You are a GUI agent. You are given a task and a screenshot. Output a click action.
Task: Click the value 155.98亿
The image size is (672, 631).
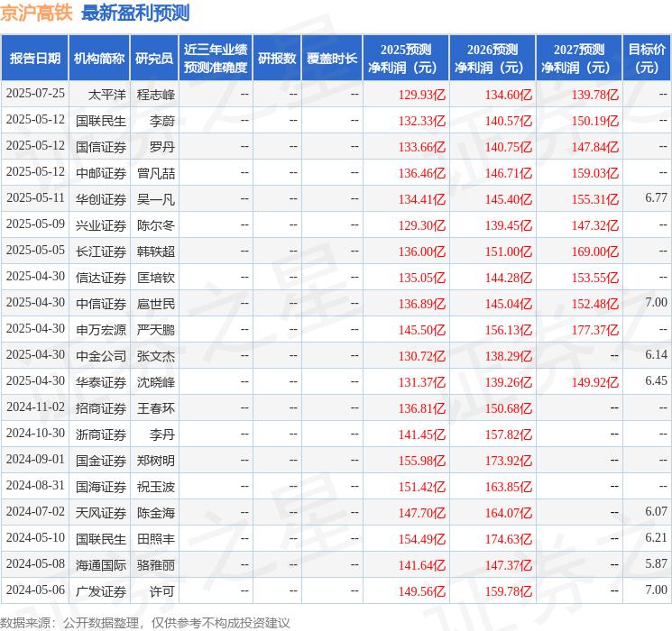click(x=422, y=461)
